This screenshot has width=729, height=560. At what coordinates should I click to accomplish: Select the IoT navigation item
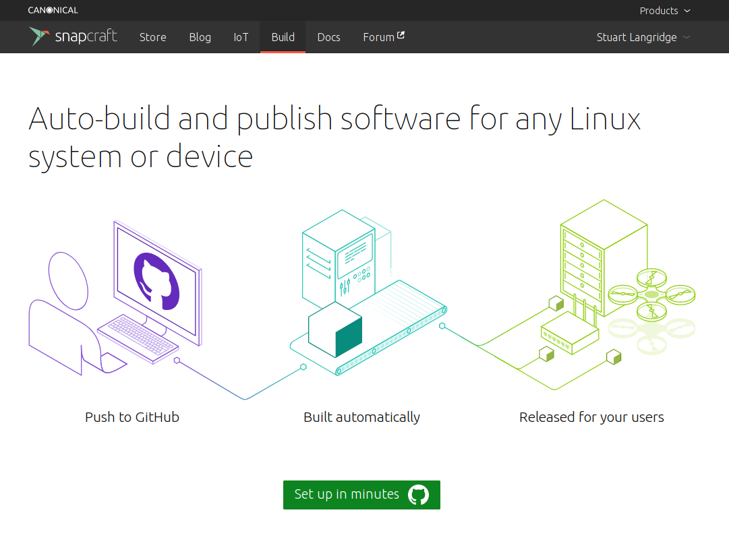point(241,37)
